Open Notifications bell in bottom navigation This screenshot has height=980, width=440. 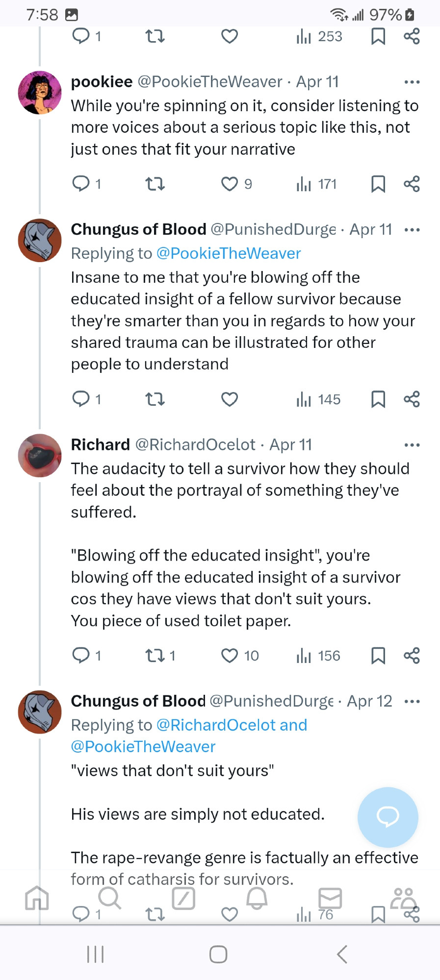[x=257, y=898]
